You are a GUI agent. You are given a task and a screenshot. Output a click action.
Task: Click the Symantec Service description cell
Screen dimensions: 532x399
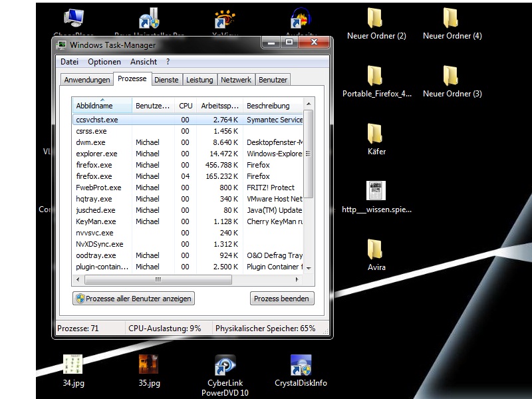click(x=275, y=120)
